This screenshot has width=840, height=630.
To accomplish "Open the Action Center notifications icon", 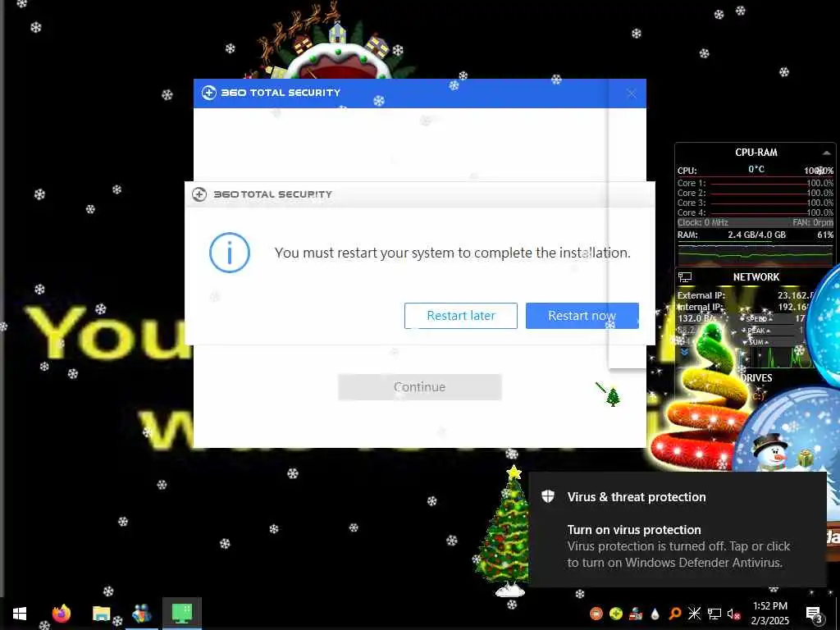I will point(813,614).
